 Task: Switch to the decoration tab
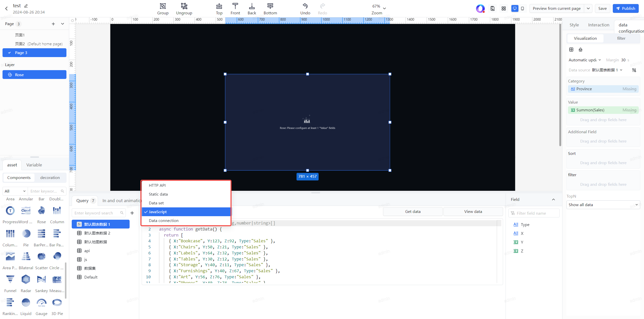(x=50, y=177)
